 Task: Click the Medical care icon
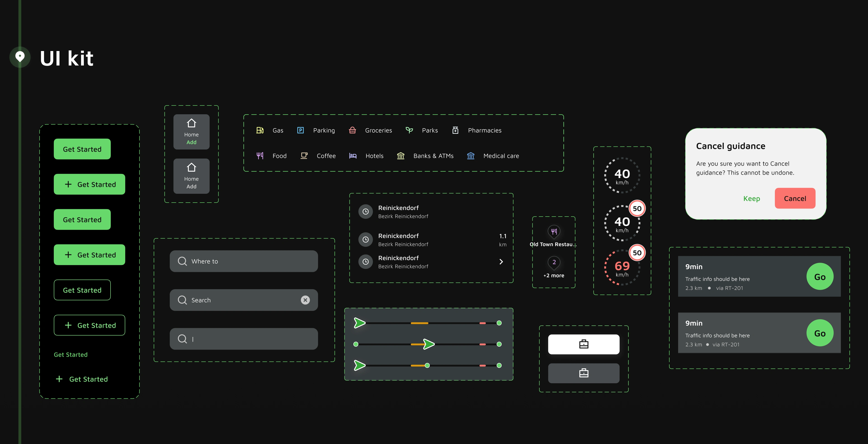tap(470, 156)
